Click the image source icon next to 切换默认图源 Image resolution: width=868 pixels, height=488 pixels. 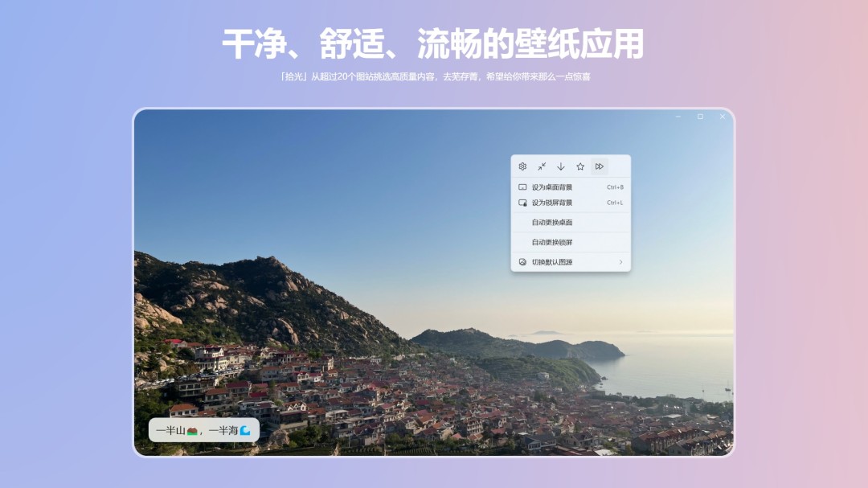pyautogui.click(x=522, y=261)
